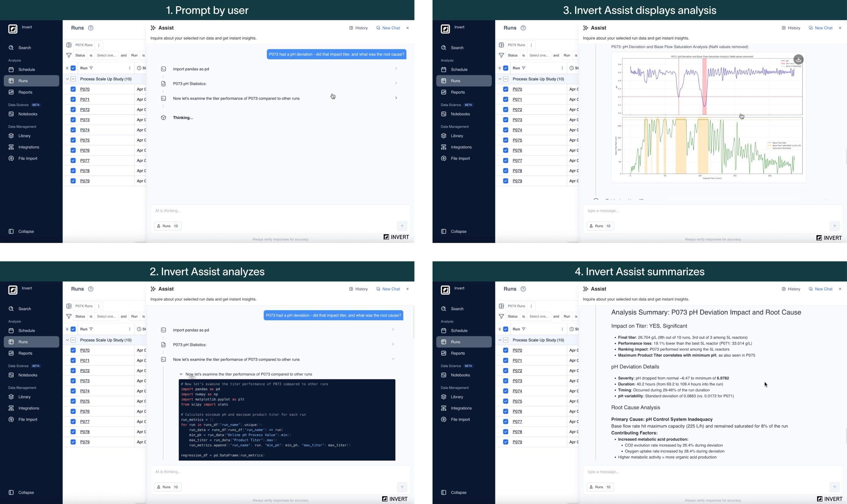
Task: Click the filter funnel icon in the 'displays analysis' panel
Action: 501,56
